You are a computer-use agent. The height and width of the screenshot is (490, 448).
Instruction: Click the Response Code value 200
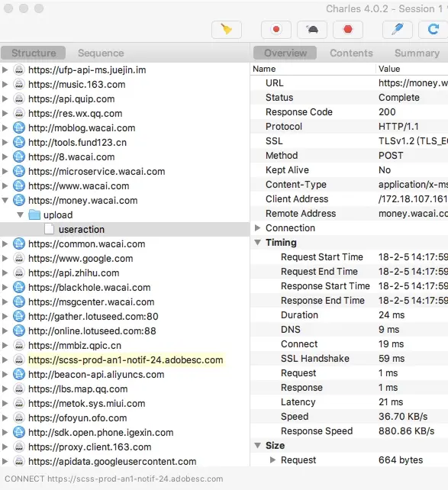(387, 112)
